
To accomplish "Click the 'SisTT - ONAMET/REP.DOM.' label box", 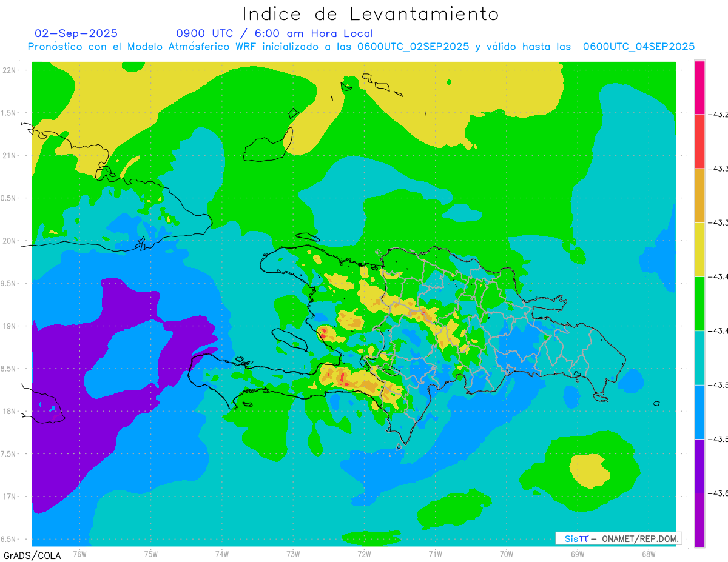I will 618,538.
